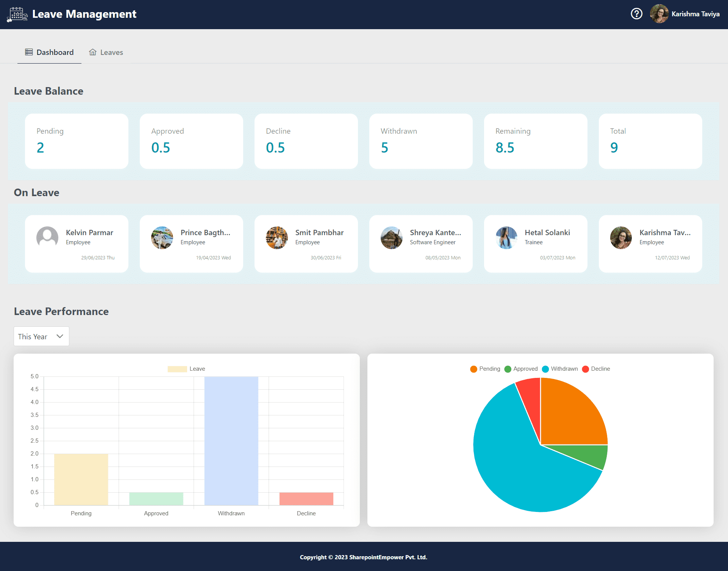
Task: Toggle the Leave dataset legend in bar chart
Action: 186,369
